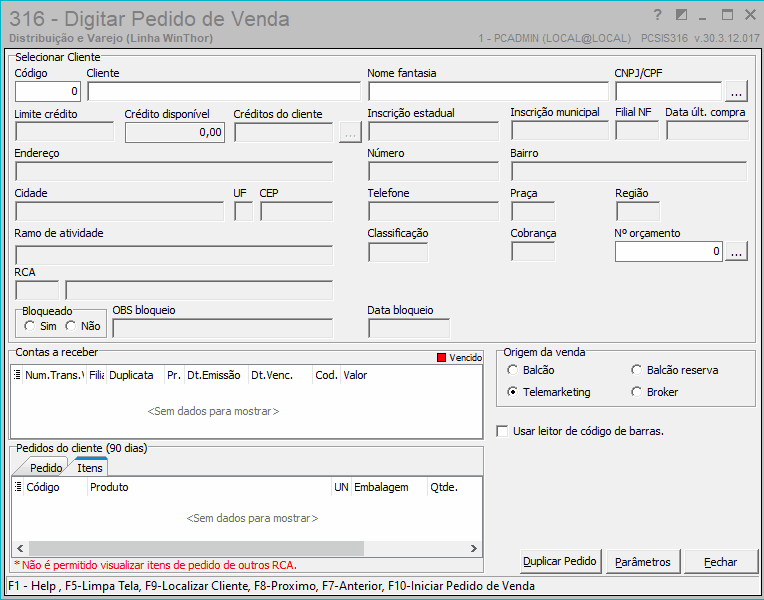Click Duplicata column header

click(135, 375)
